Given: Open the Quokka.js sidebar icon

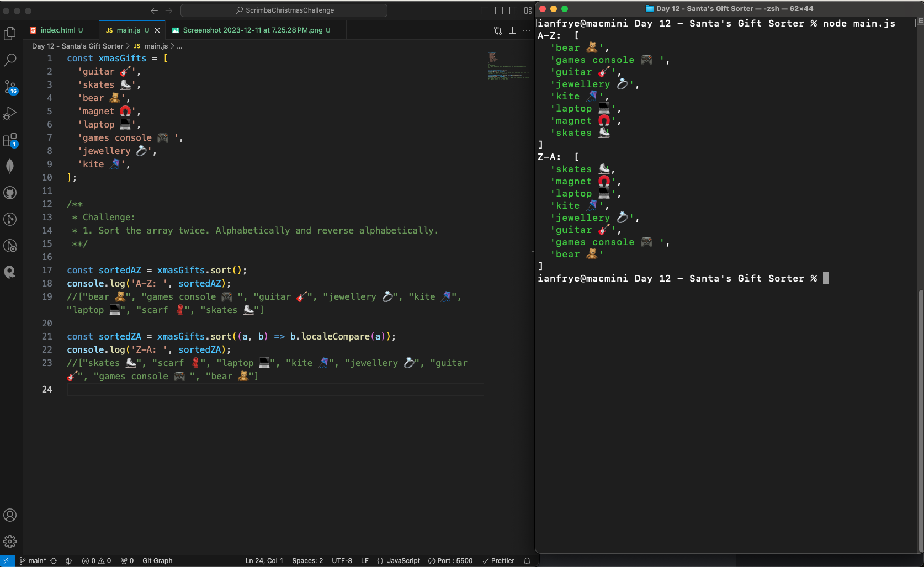Looking at the screenshot, I should [10, 272].
